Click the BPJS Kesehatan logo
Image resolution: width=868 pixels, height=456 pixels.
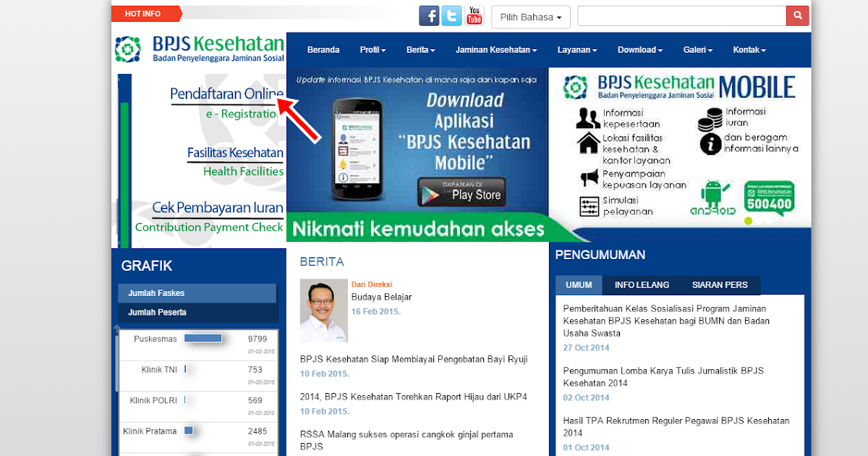pos(199,49)
